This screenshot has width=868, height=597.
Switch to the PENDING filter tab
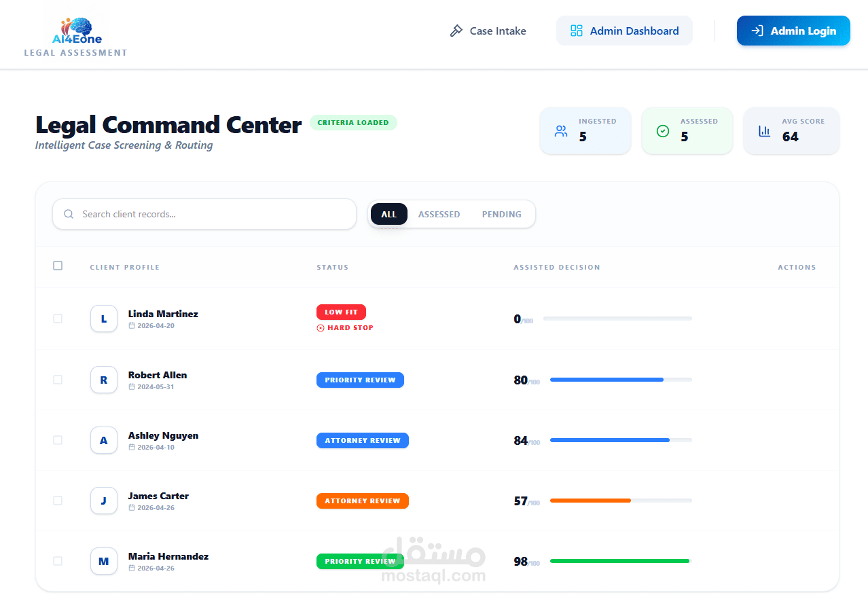pyautogui.click(x=502, y=214)
